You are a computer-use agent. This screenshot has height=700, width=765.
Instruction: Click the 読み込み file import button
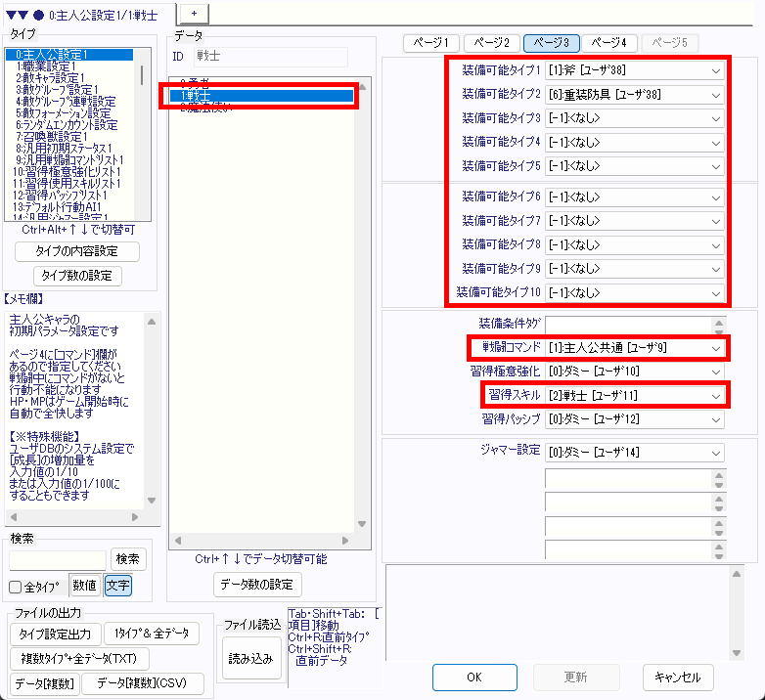249,659
